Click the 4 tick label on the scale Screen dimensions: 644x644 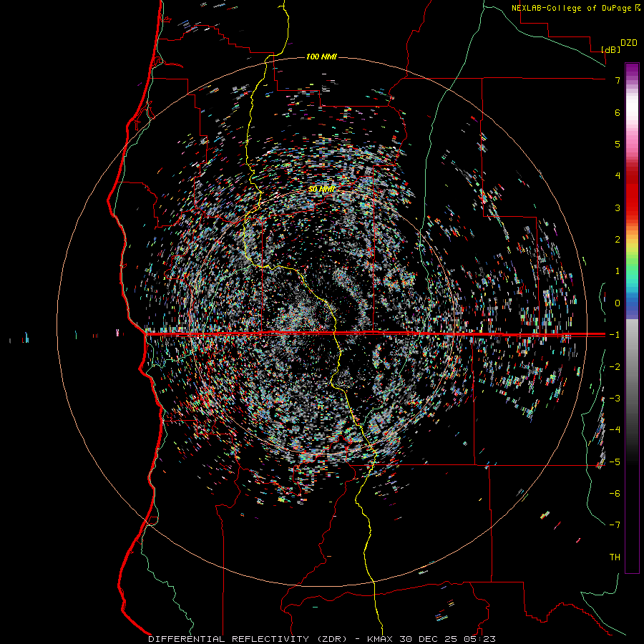coord(618,175)
